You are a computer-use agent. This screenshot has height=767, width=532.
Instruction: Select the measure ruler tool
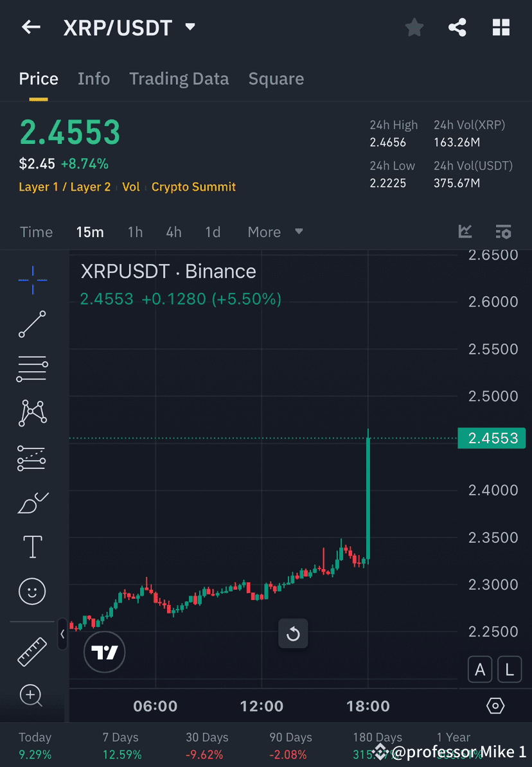[32, 651]
